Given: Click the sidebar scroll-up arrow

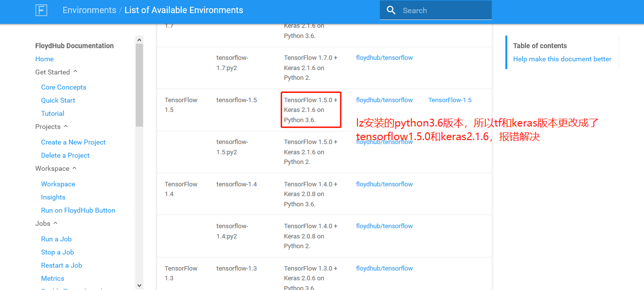Looking at the screenshot, I should coord(139,39).
